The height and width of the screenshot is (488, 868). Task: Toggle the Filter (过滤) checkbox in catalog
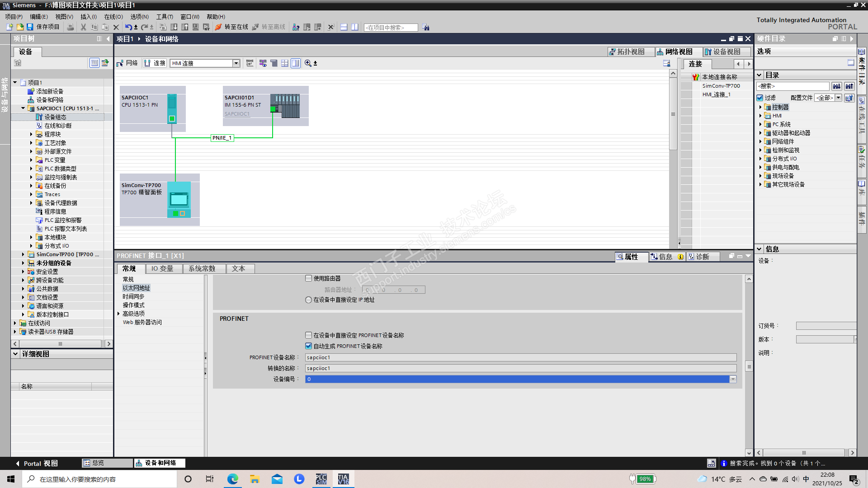coord(760,98)
